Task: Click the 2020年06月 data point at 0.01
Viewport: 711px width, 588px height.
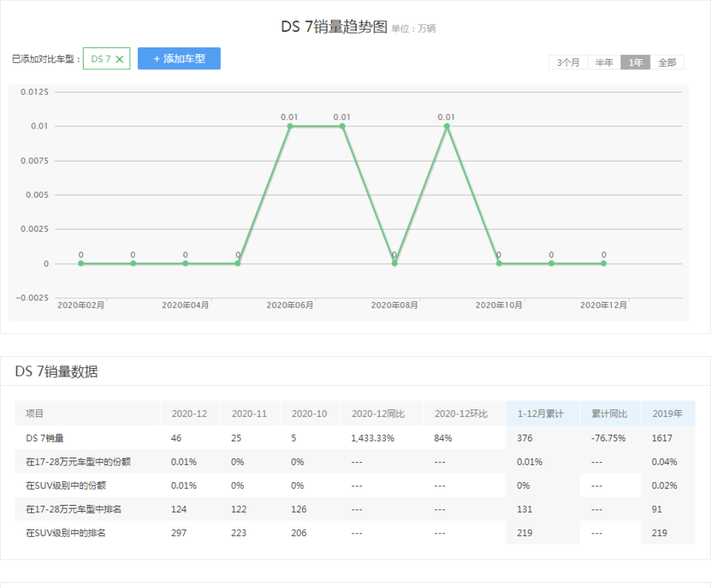Action: pos(290,126)
